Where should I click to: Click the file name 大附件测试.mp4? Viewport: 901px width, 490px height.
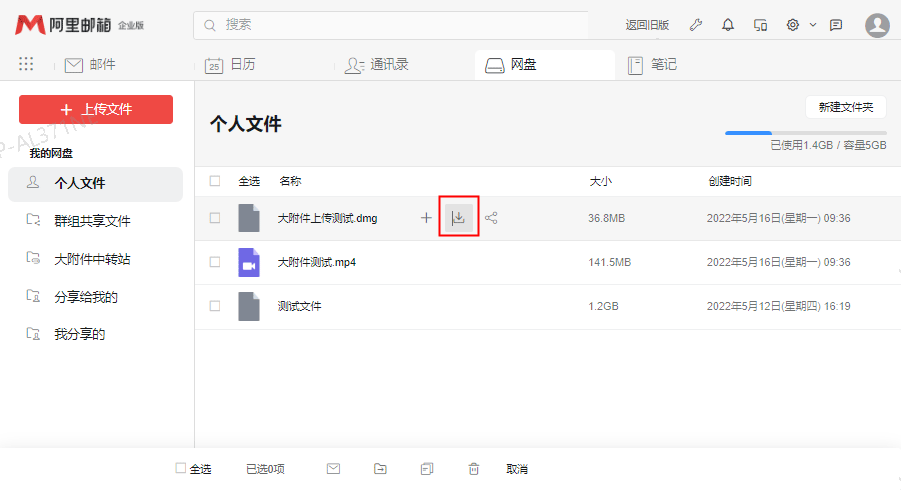(317, 263)
